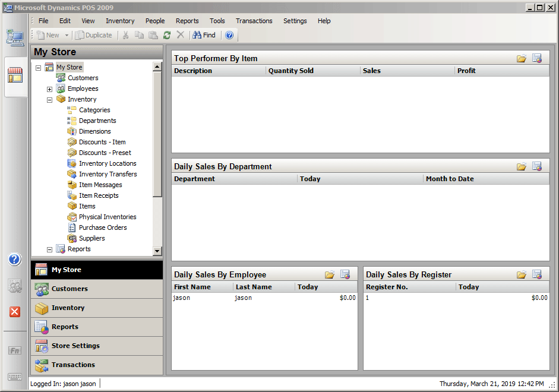
Task: Open folder icon in Daily Sales By Employee panel
Action: pos(330,274)
